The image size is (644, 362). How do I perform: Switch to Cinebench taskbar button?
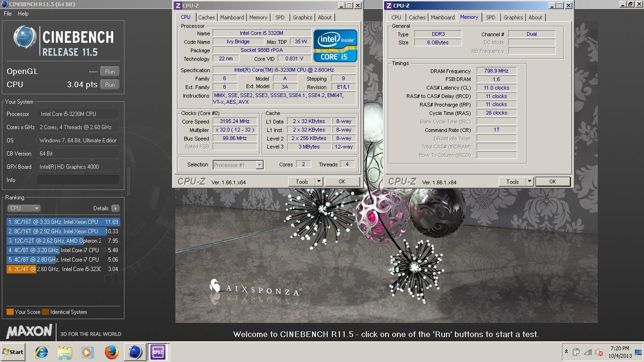pos(135,352)
